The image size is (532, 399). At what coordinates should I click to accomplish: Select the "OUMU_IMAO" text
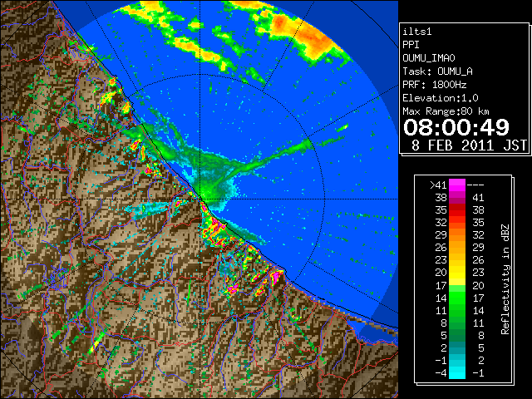(x=429, y=58)
